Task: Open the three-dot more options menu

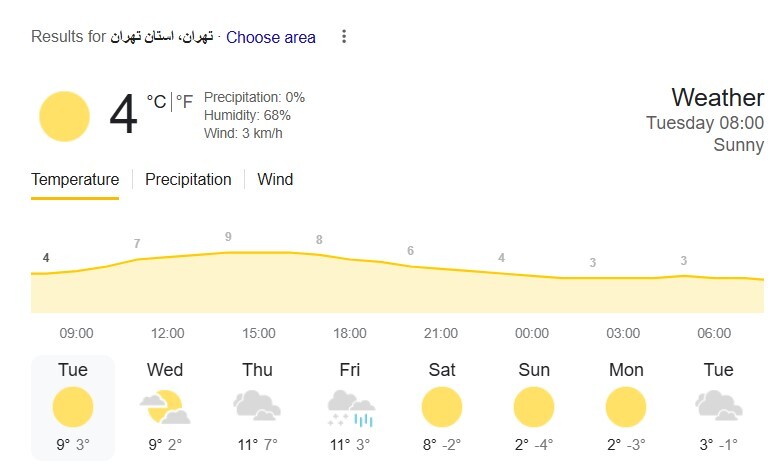Action: tap(344, 37)
